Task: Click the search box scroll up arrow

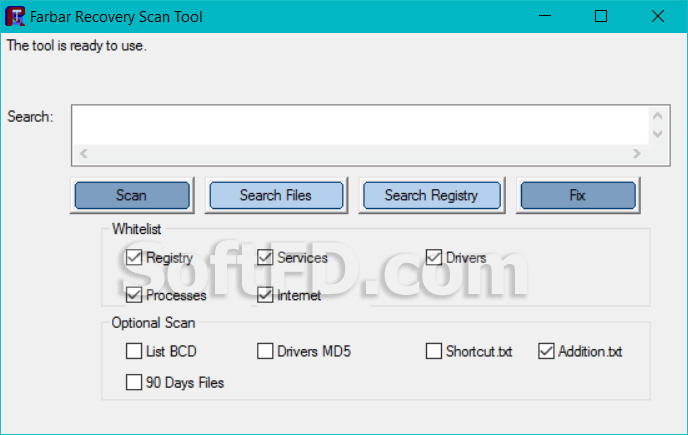Action: pos(657,116)
